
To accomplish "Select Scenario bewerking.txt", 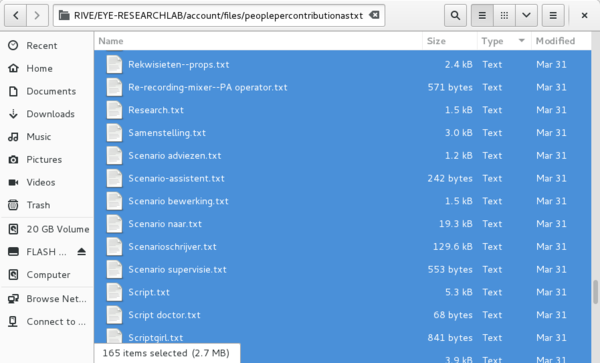I will click(342, 201).
